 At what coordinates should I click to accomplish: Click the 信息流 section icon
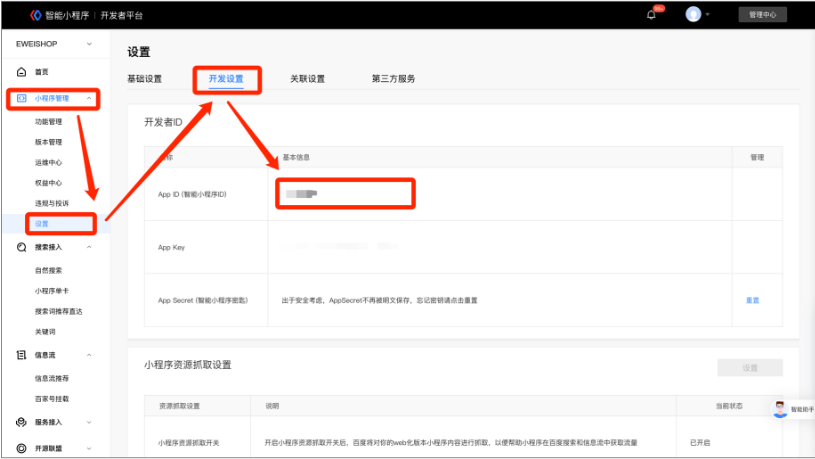click(x=21, y=355)
